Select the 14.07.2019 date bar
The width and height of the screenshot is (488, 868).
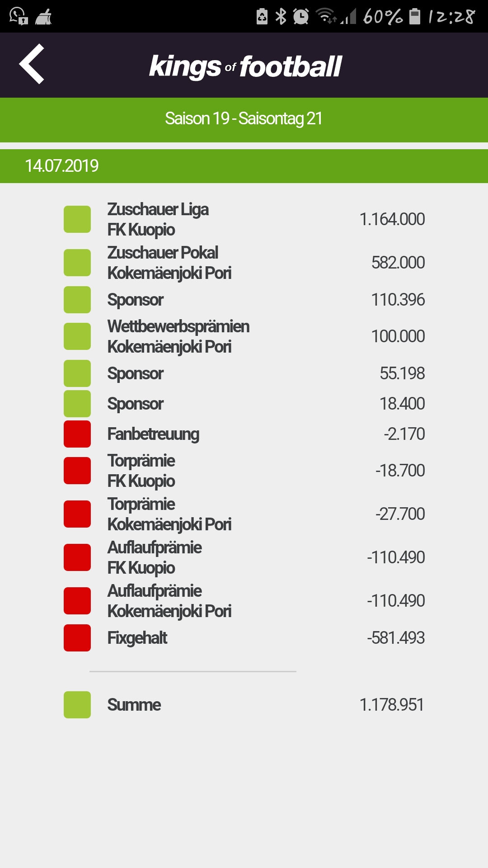tap(244, 166)
